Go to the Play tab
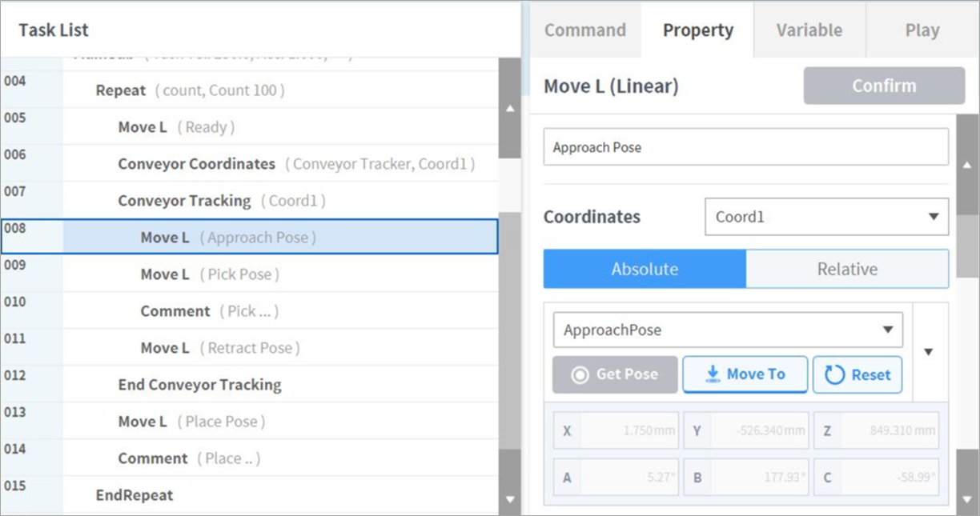 point(922,30)
